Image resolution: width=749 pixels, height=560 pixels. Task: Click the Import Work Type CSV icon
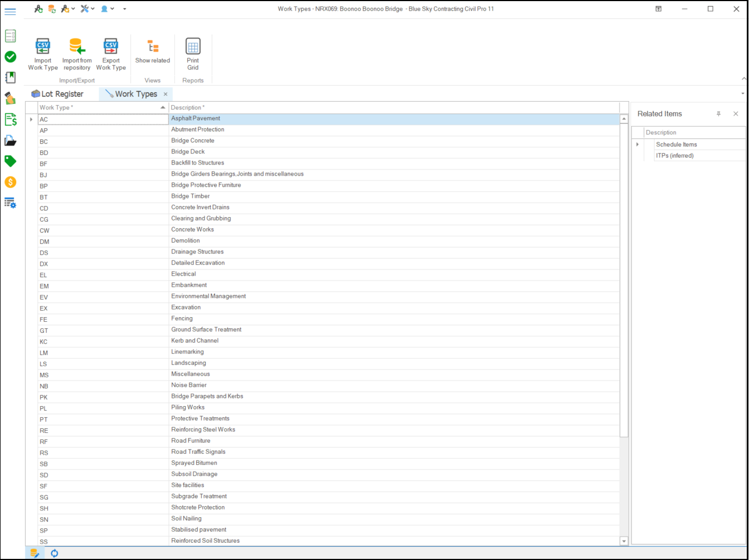tap(43, 47)
